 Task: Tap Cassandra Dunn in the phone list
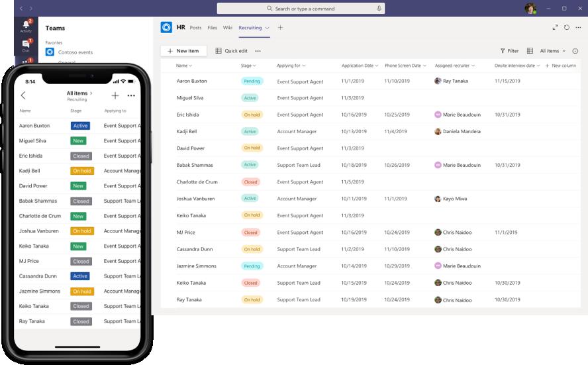coord(38,276)
